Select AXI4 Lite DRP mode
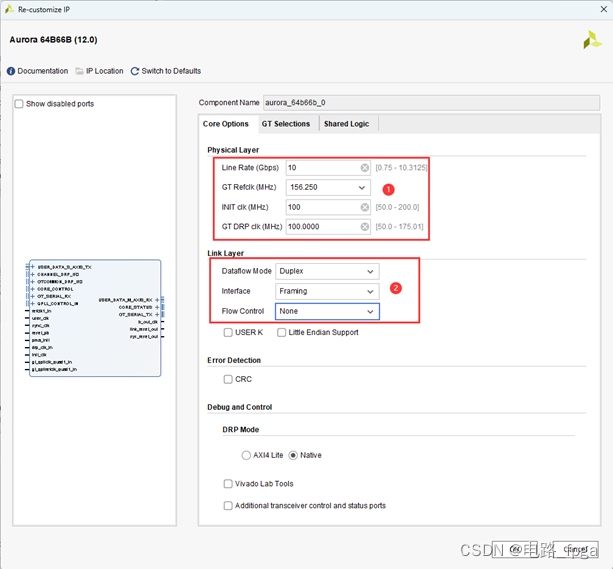613x569 pixels. coord(246,455)
